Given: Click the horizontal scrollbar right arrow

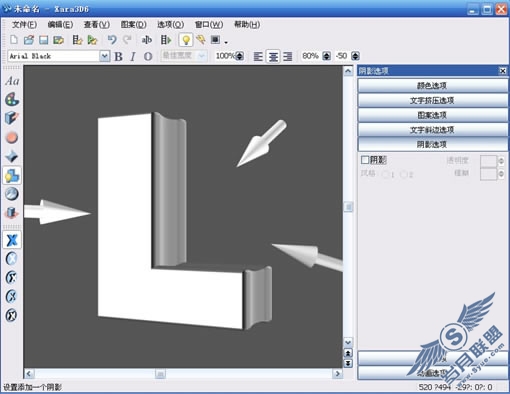Looking at the screenshot, I should tap(337, 374).
